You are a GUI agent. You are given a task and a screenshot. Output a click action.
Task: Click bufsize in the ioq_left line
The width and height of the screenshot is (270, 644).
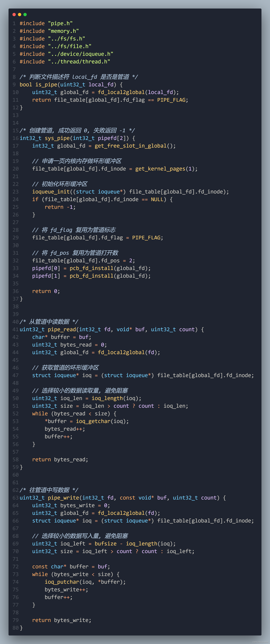pyautogui.click(x=106, y=544)
